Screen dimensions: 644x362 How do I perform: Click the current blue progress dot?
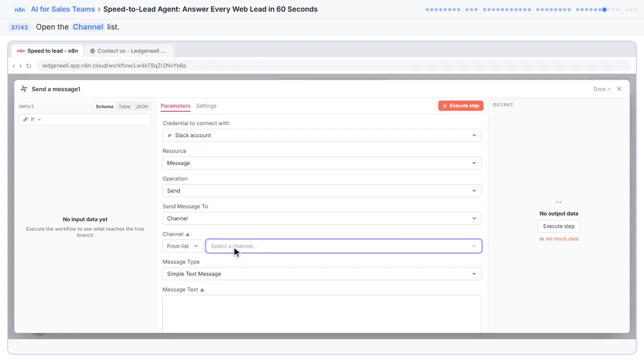click(604, 9)
